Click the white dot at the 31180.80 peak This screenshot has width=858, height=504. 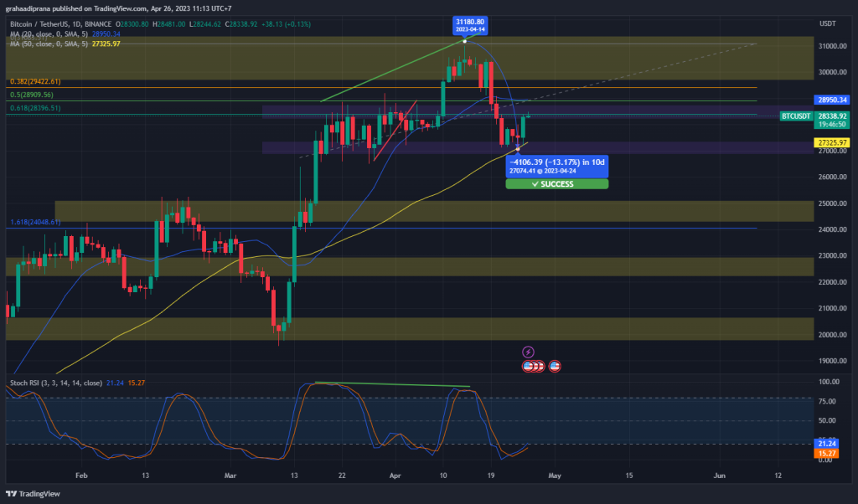(x=464, y=42)
